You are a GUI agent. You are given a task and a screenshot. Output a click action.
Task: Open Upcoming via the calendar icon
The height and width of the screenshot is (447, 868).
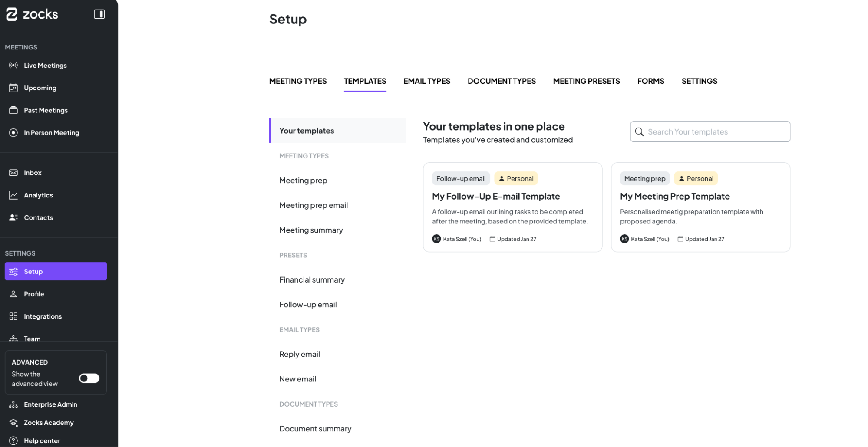click(13, 88)
